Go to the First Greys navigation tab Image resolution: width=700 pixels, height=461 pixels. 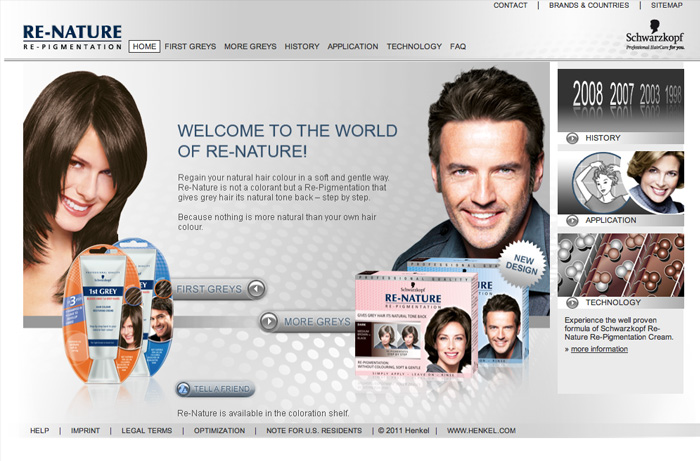tap(189, 46)
